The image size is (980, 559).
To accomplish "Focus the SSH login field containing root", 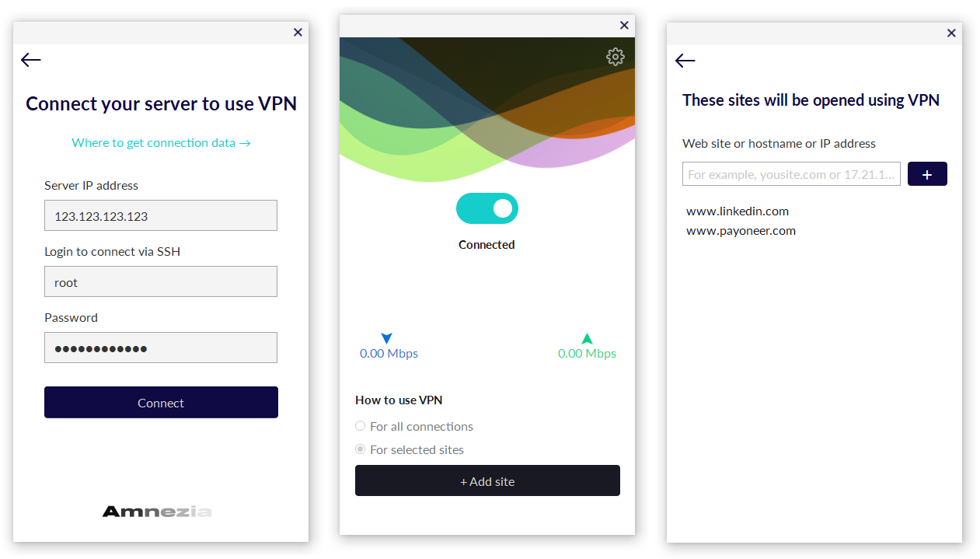I will tap(161, 281).
